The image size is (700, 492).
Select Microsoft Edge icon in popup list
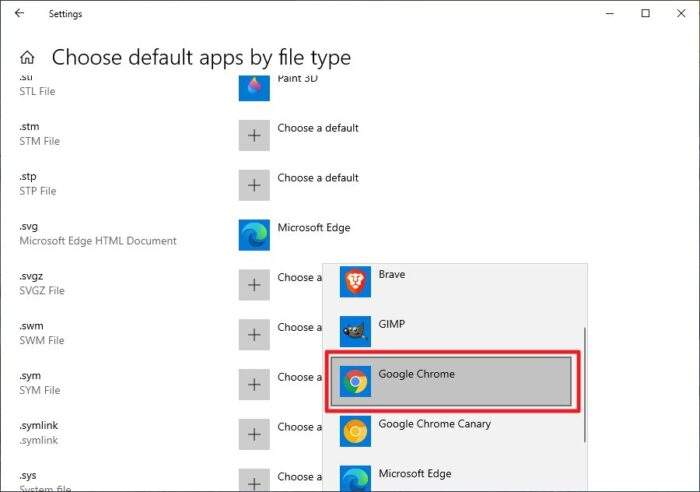tap(355, 479)
